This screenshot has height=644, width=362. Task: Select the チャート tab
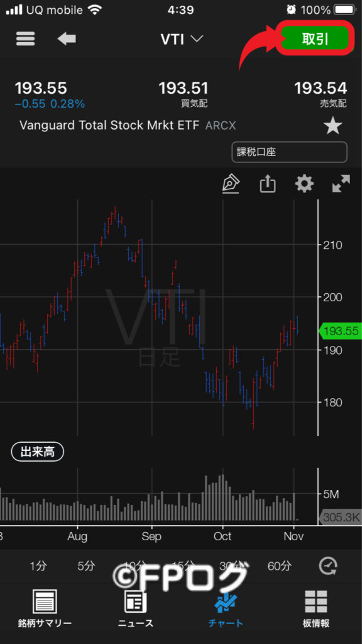click(226, 608)
